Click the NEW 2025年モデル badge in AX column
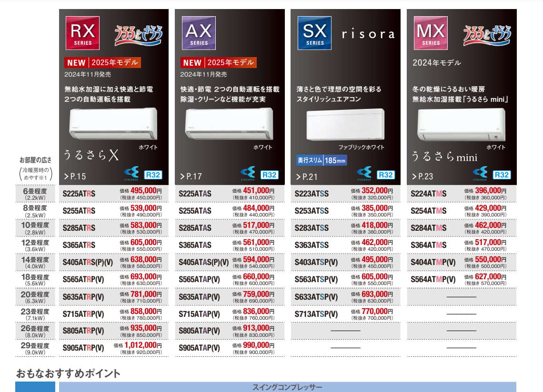 point(219,63)
